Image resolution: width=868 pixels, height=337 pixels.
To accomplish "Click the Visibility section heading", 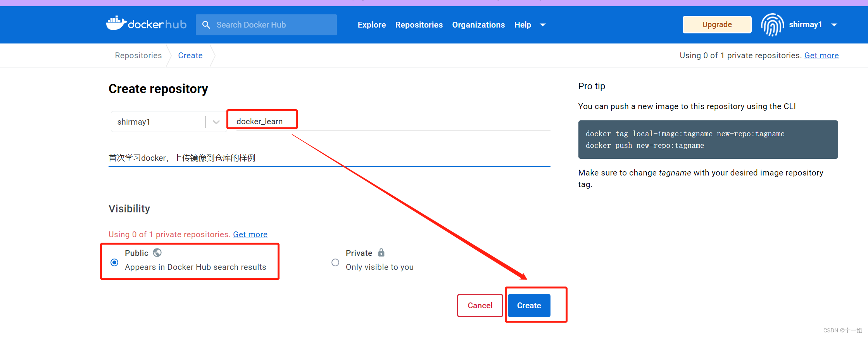I will (129, 209).
